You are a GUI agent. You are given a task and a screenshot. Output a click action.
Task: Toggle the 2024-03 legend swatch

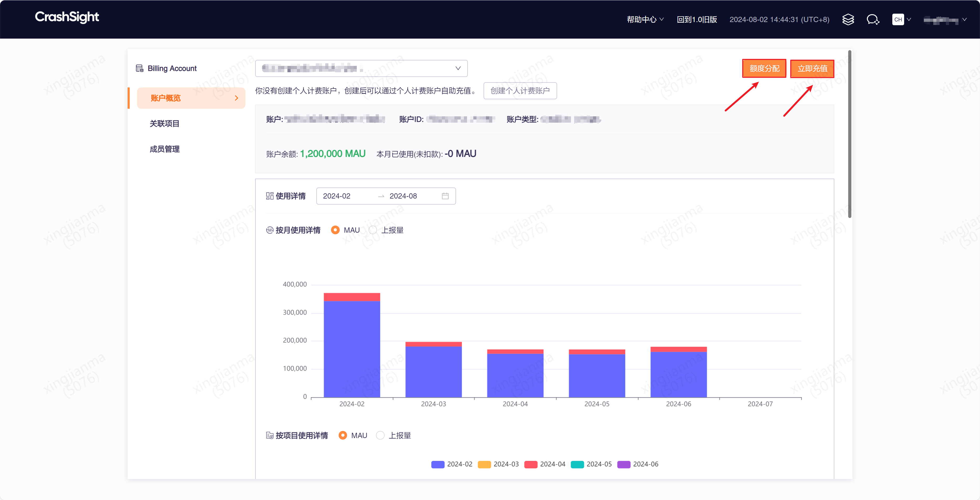pos(484,464)
